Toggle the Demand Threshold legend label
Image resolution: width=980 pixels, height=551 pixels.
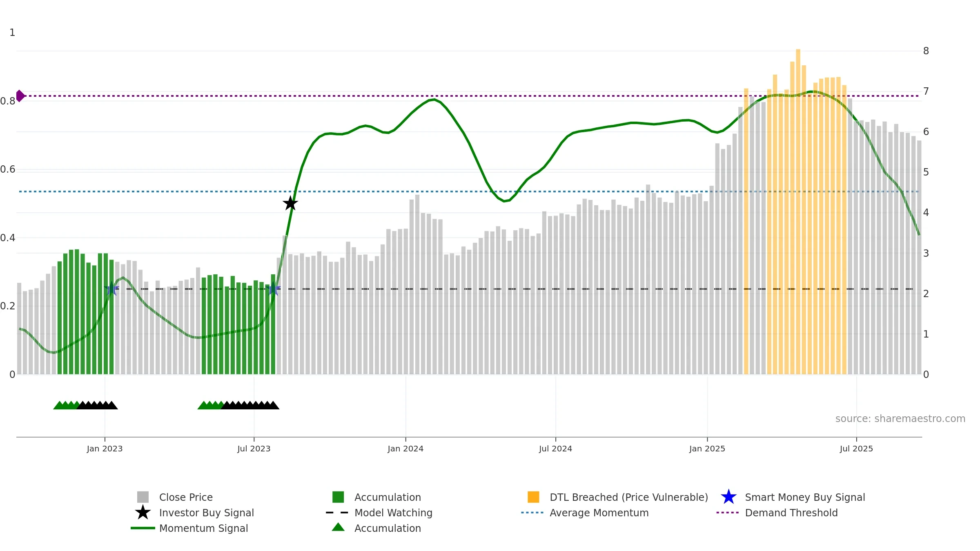coord(791,513)
